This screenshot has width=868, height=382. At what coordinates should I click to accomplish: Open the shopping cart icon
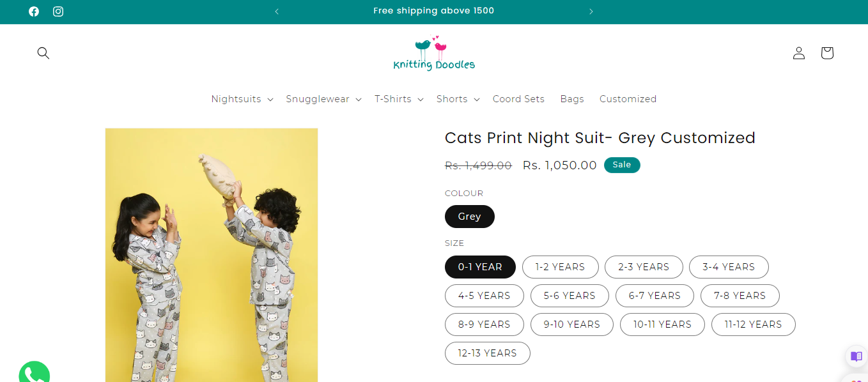coord(826,53)
